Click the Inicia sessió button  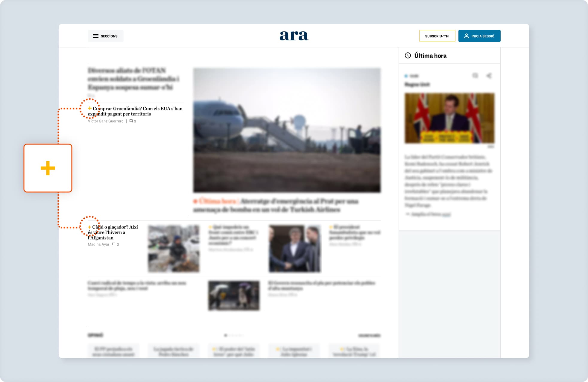coord(479,36)
